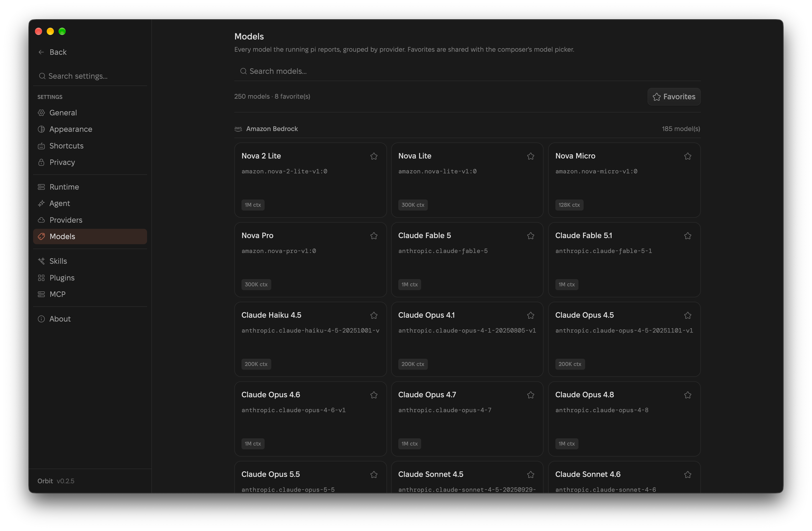812x531 pixels.
Task: Star Claude Opus 5.5 model
Action: pyautogui.click(x=374, y=474)
